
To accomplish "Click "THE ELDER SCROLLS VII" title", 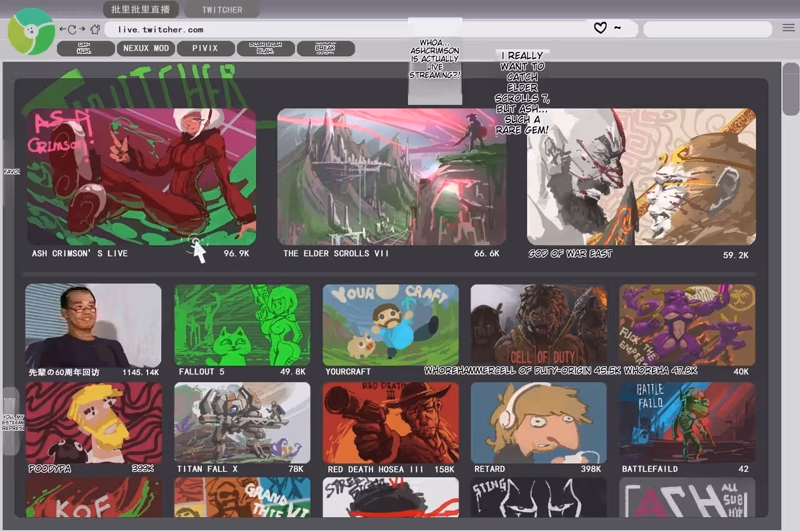I will coord(336,253).
